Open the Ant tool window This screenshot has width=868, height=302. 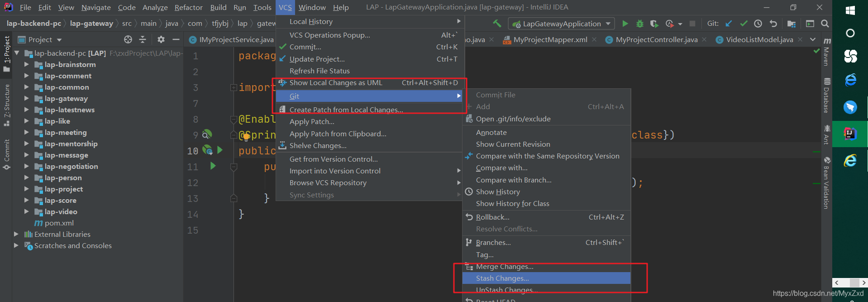pyautogui.click(x=826, y=135)
